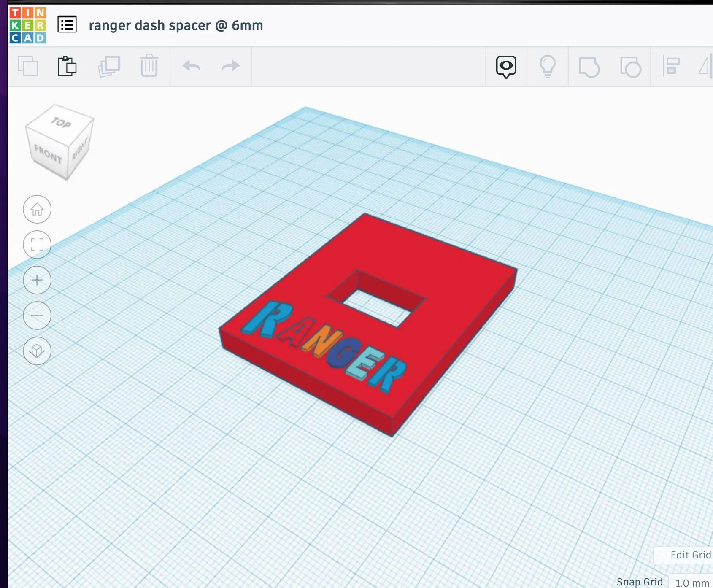Viewport: 713px width, 588px height.
Task: Click the FRONT face of view cube
Action: click(48, 154)
